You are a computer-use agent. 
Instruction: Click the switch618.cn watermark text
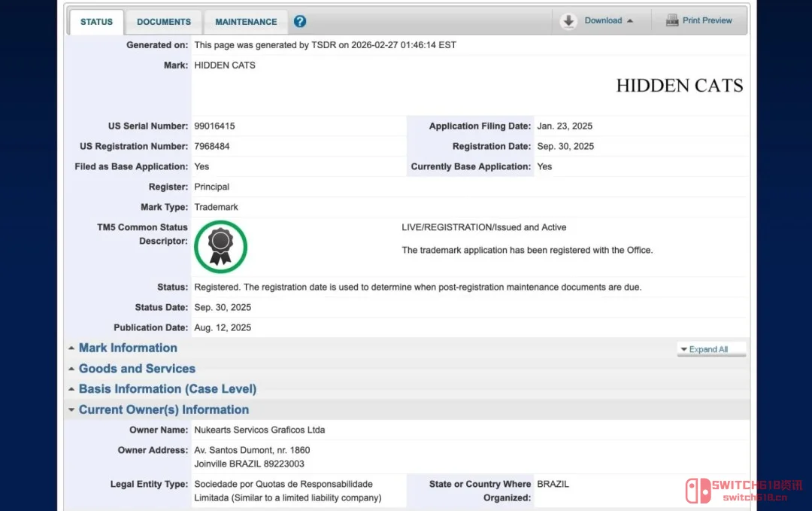[x=755, y=497]
